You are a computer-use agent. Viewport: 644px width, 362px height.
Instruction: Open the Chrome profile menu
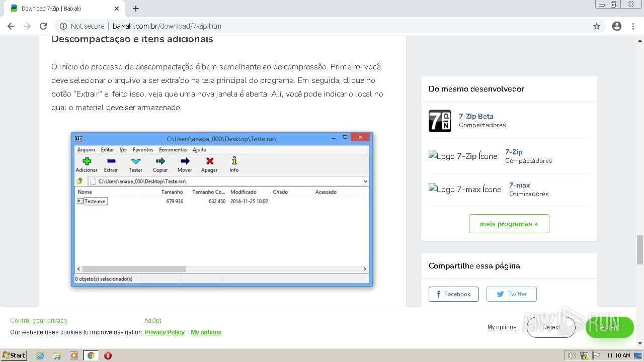tap(617, 26)
